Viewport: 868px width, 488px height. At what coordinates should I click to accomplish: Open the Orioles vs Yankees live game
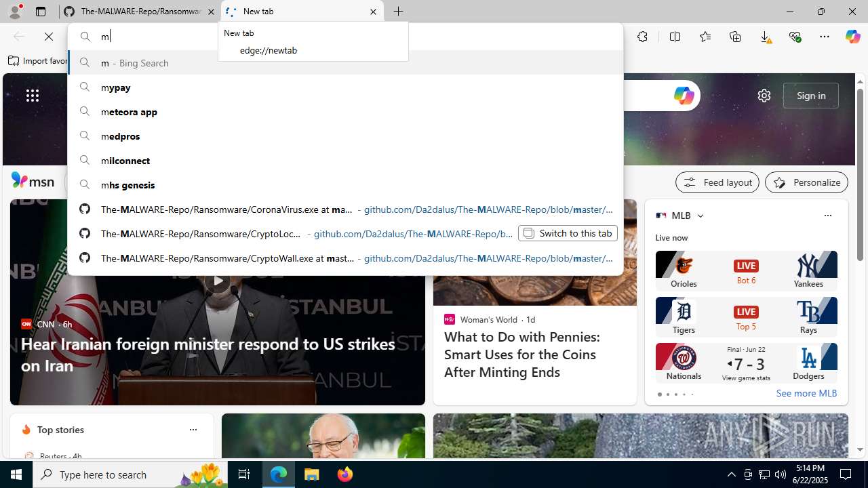coord(746,270)
